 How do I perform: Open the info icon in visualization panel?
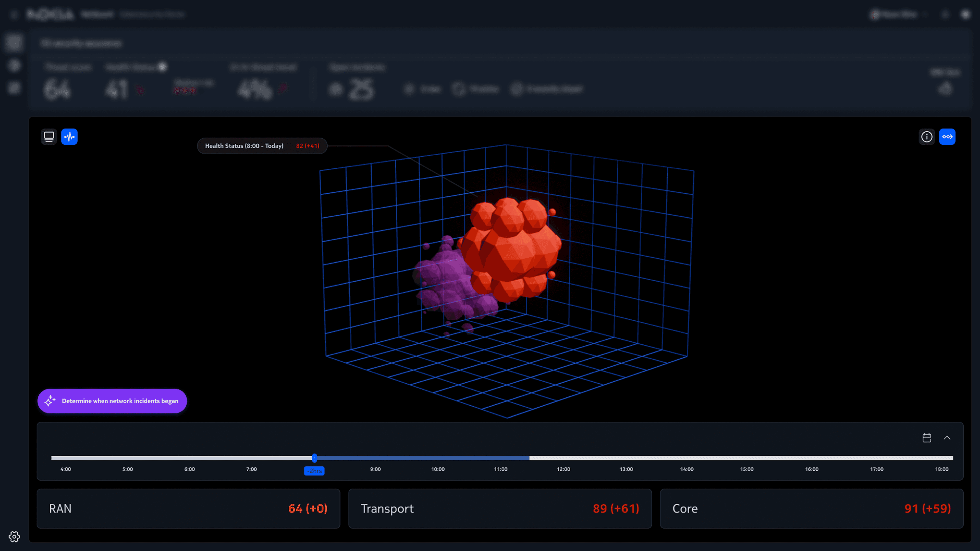click(926, 136)
